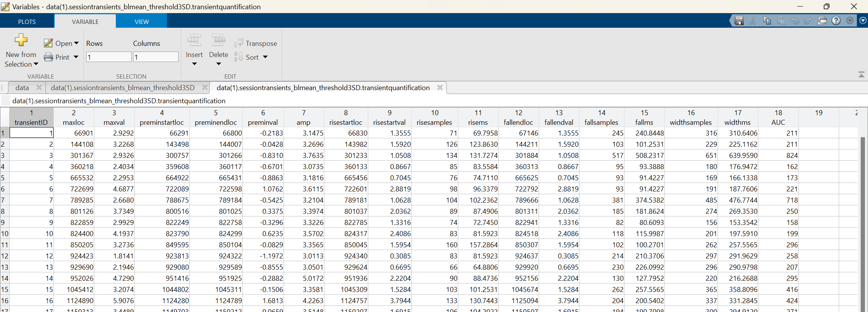
Task: Click the cell with value 508.2317
Action: (x=644, y=156)
